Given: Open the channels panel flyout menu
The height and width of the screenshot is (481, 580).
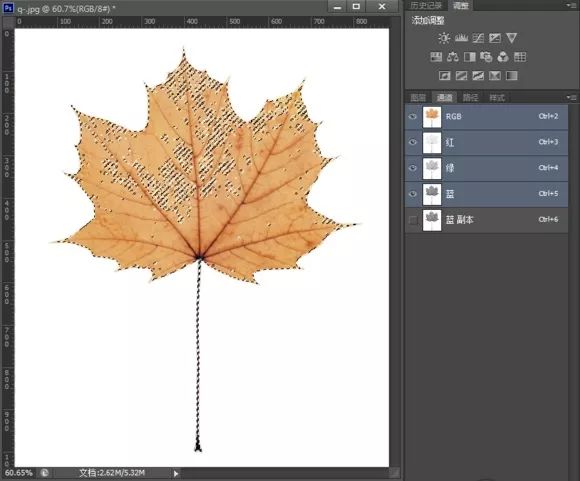Looking at the screenshot, I should (x=571, y=97).
